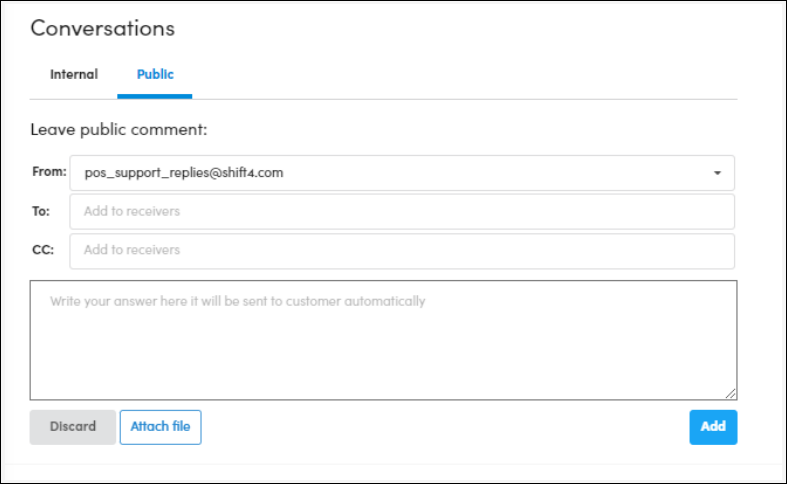Click the 'Write your answer here' placeholder text
Screen dimensions: 787x484
255,301
